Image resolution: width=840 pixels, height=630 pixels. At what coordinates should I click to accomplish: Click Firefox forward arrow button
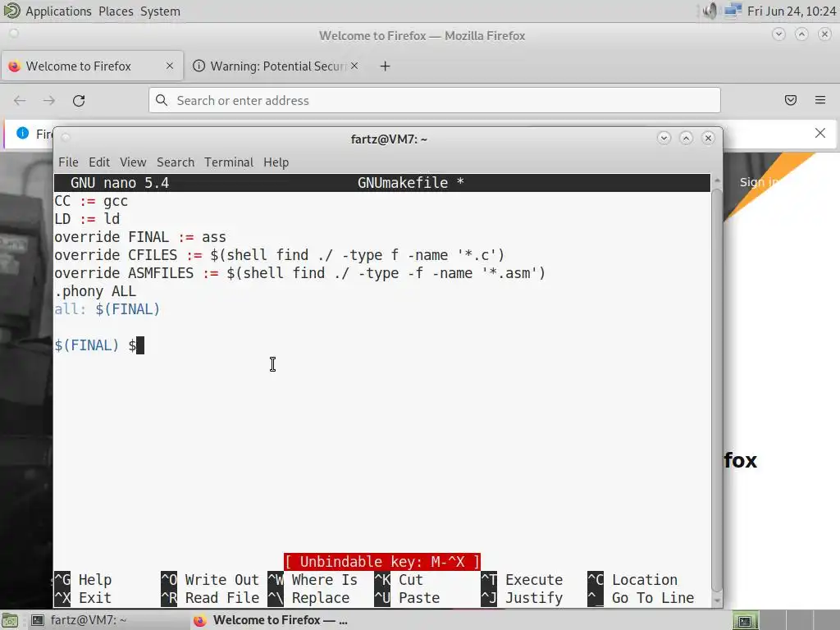coord(49,100)
